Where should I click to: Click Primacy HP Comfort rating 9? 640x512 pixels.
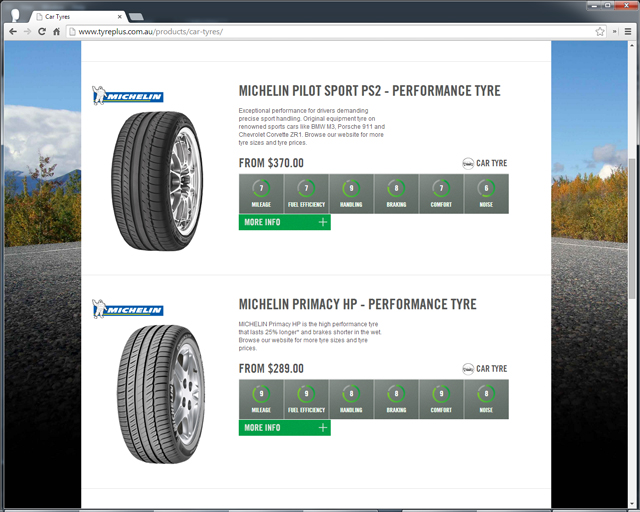441,399
